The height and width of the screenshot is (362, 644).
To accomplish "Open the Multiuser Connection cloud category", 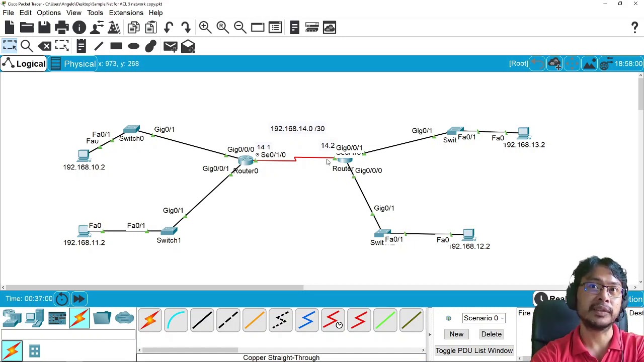I will [x=124, y=318].
